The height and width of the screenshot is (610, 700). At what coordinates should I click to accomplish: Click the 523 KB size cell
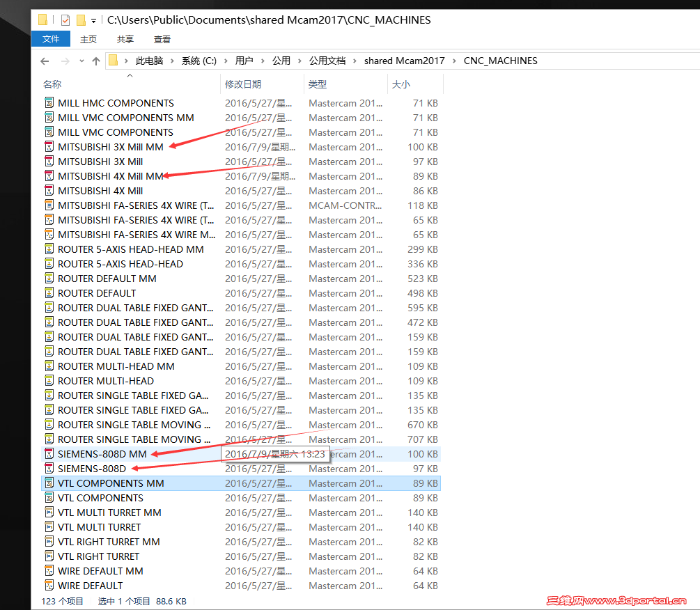pyautogui.click(x=422, y=279)
